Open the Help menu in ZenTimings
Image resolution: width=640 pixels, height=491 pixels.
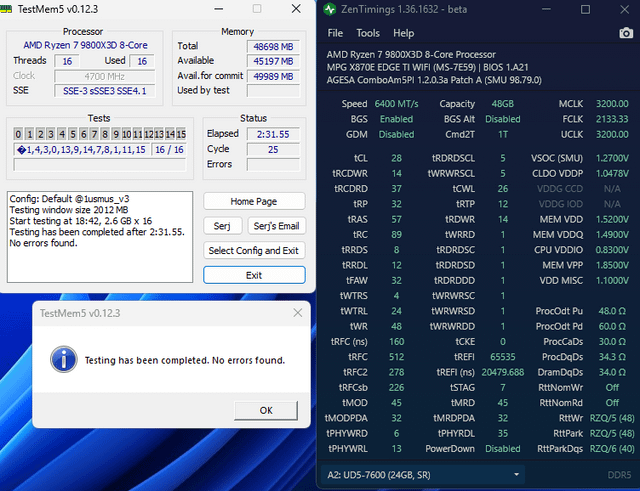click(403, 33)
